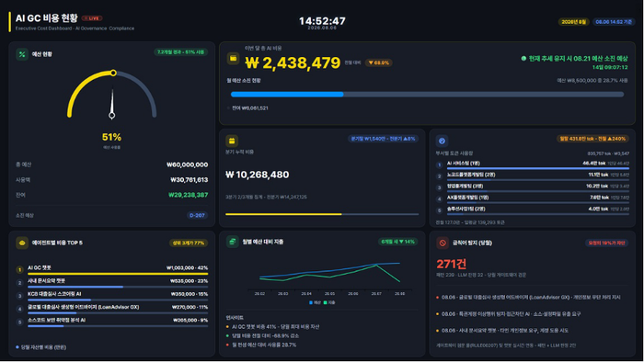Viewport: 644px width, 362px height.
Task: Click rank 1 circle in department token list
Action: tap(439, 164)
